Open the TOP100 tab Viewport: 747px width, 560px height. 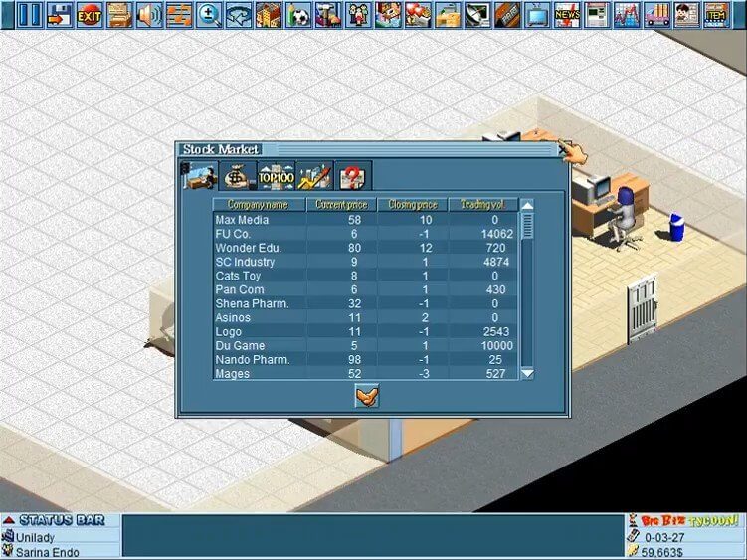tap(277, 176)
